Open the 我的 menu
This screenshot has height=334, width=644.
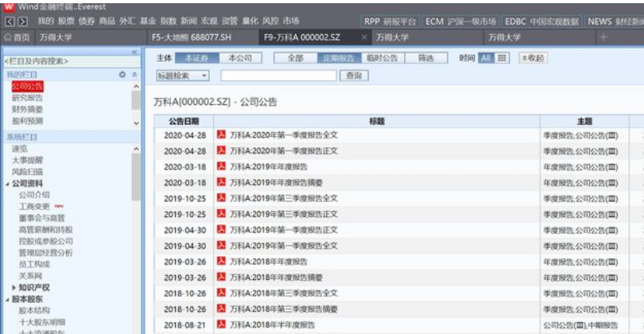point(46,21)
